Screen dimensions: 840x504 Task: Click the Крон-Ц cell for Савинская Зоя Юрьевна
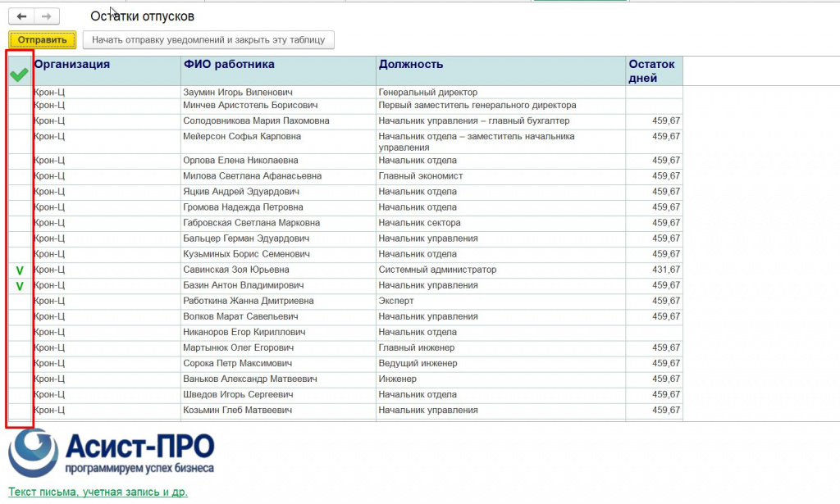[107, 270]
